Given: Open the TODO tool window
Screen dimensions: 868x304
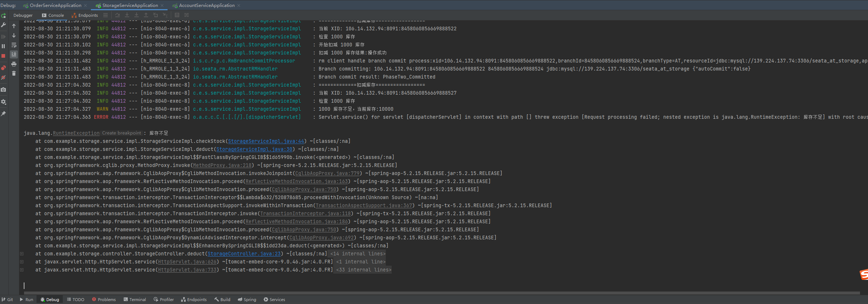Looking at the screenshot, I should [x=76, y=299].
